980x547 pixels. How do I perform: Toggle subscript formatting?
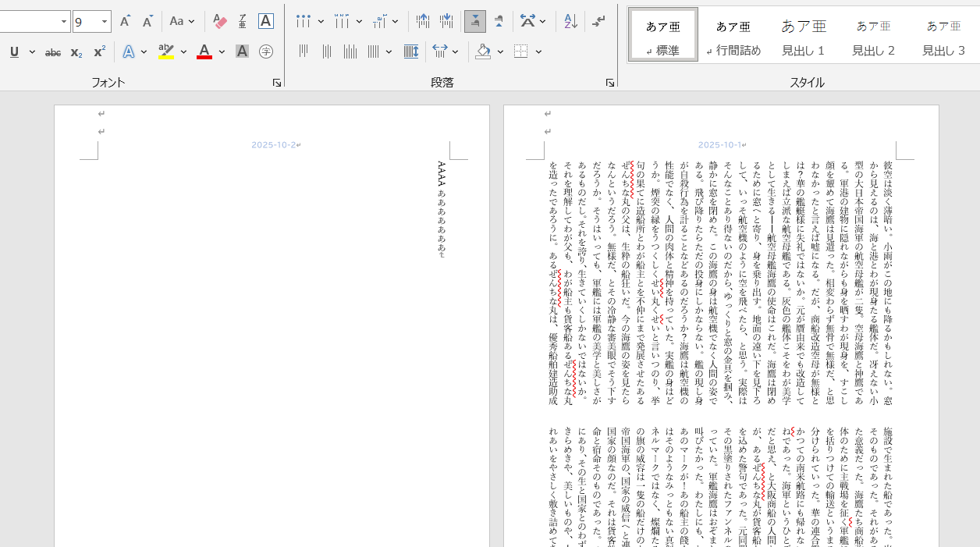point(76,52)
